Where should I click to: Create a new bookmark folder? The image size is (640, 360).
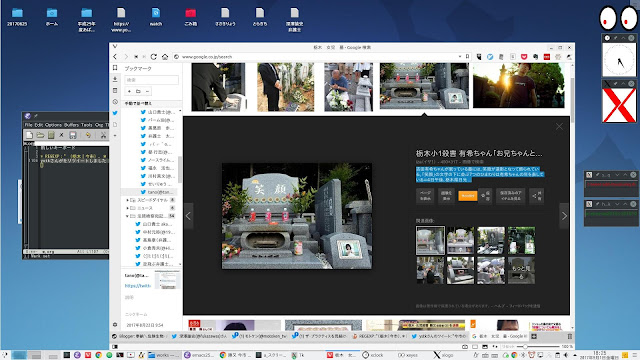coord(138,91)
